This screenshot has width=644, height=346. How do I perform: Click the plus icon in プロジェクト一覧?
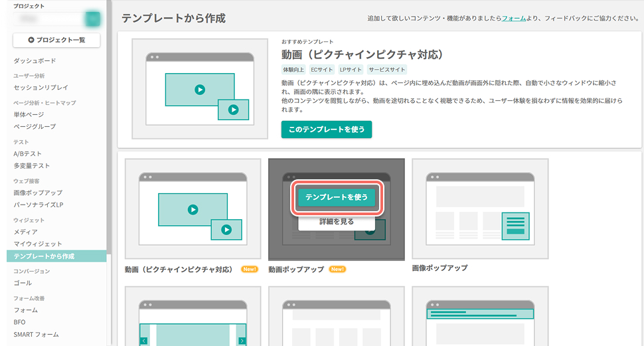31,40
